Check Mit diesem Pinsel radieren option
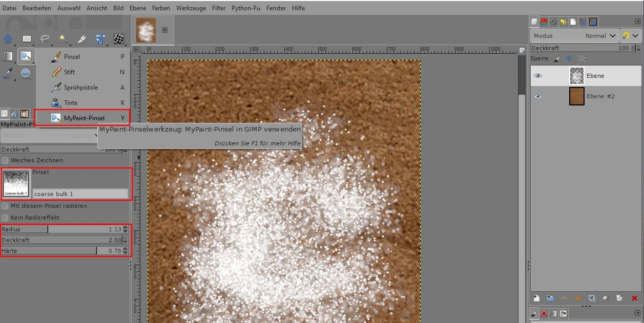 coord(5,206)
